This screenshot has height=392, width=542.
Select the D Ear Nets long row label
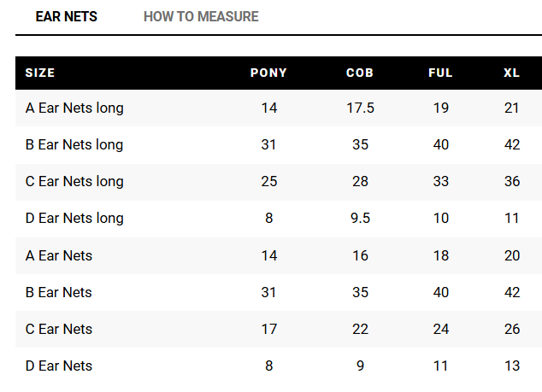74,219
